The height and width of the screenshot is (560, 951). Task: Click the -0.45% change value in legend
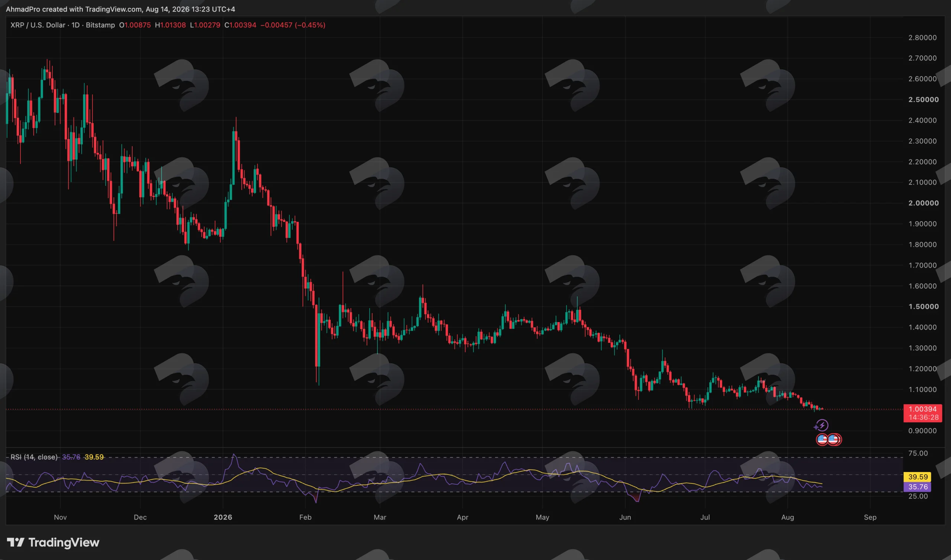click(310, 25)
